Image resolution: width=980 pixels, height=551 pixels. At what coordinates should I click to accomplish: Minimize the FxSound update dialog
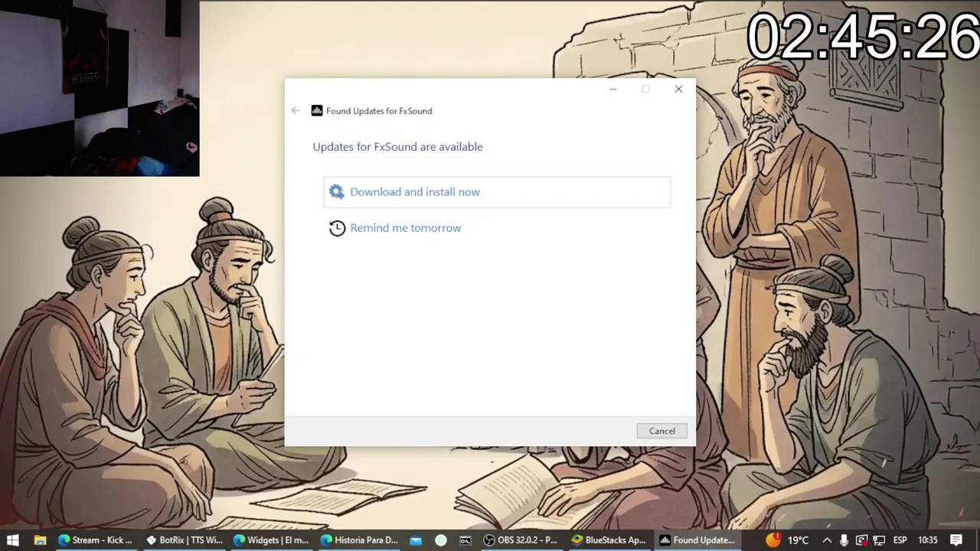(x=612, y=90)
